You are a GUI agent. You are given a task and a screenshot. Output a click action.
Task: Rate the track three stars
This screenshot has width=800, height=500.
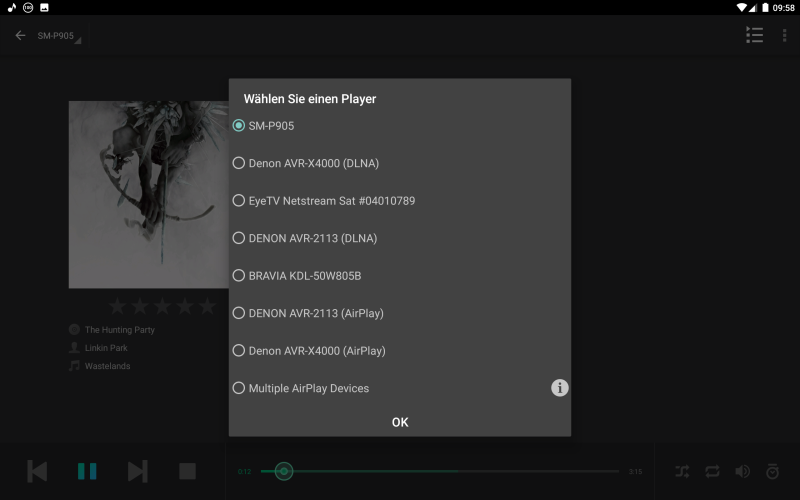click(x=162, y=306)
